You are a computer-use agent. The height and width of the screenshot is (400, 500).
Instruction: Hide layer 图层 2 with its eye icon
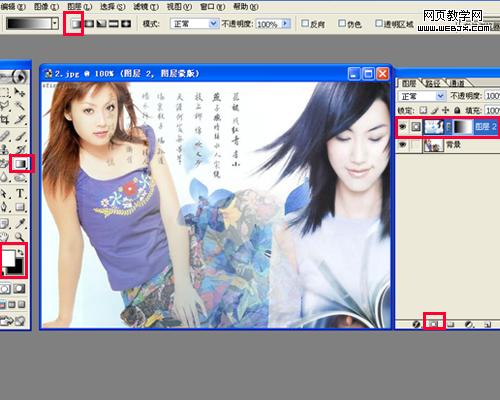click(x=403, y=127)
